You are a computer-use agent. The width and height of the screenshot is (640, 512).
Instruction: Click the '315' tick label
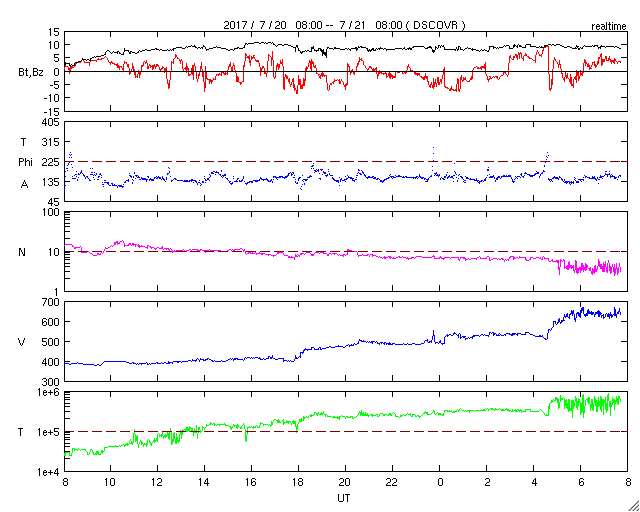point(51,142)
